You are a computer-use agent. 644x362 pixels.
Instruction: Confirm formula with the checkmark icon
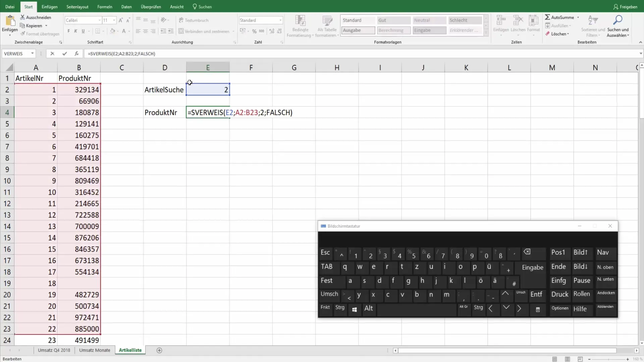[x=64, y=54]
